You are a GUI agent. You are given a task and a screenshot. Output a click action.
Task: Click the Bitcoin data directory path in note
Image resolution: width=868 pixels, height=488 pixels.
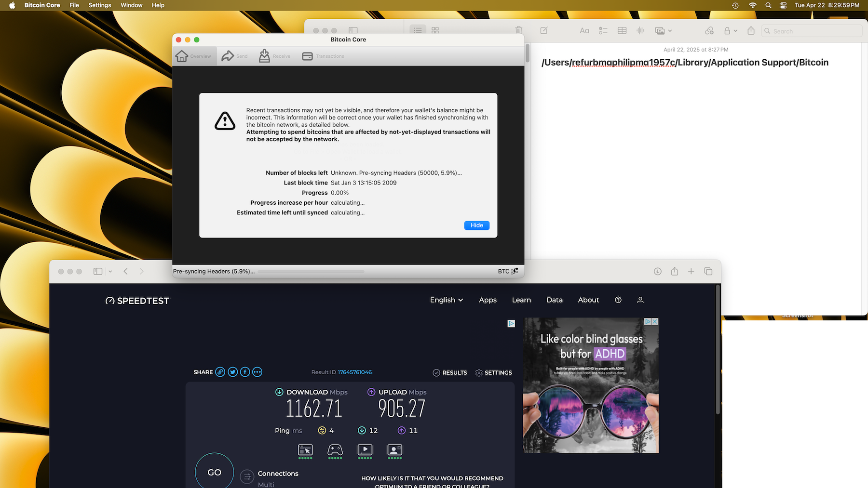(685, 63)
